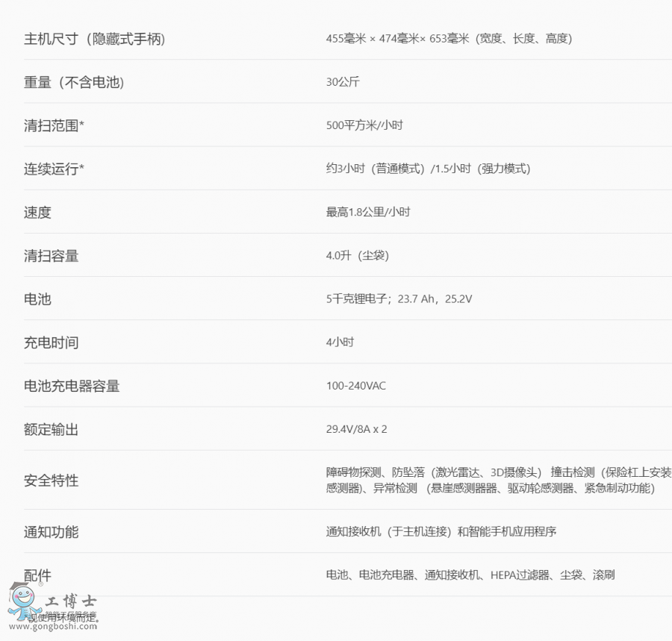Click the 工博士 robot mascot logo
This screenshot has height=641, width=672.
click(24, 601)
